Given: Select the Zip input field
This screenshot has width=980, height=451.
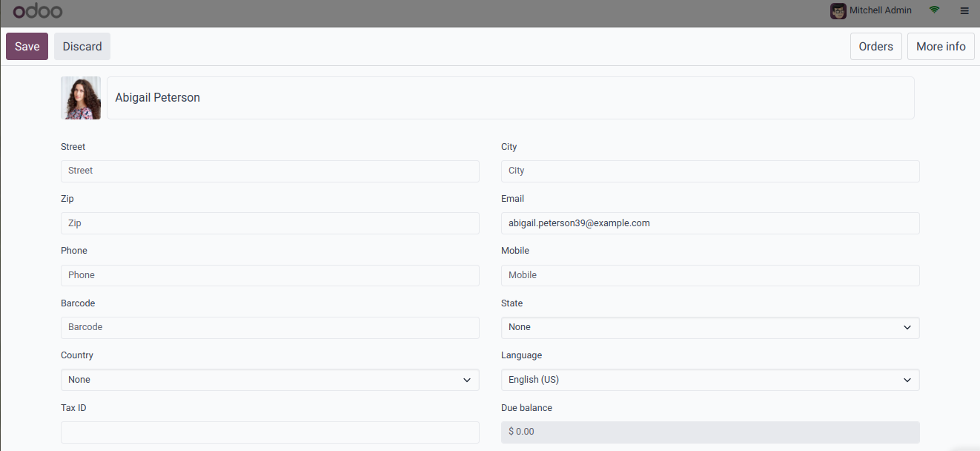Looking at the screenshot, I should point(270,223).
